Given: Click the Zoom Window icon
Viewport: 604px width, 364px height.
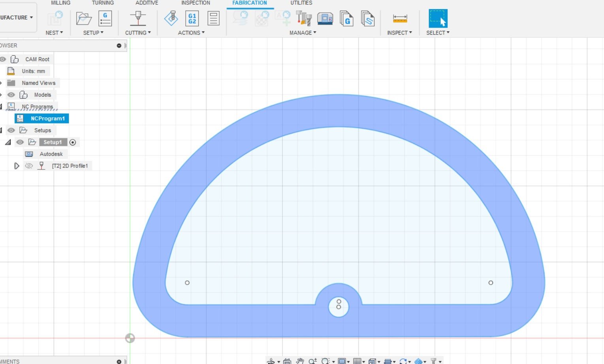Looking at the screenshot, I should (325, 361).
